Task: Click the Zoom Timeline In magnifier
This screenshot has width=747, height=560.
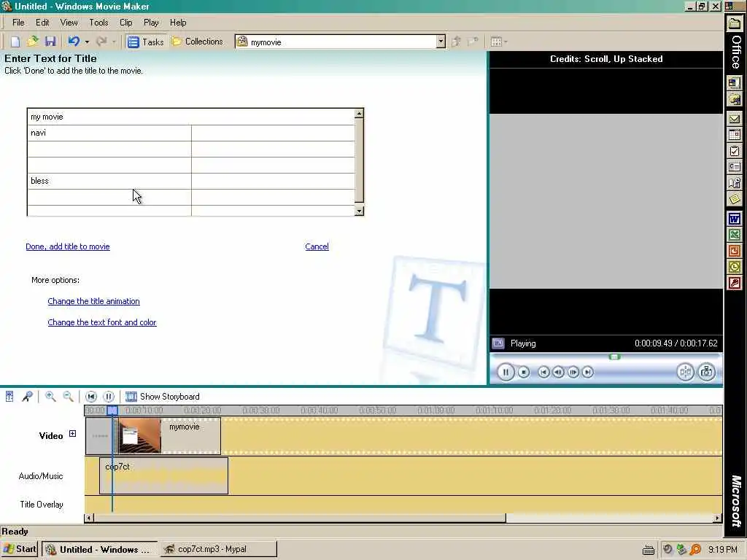Action: [x=50, y=396]
